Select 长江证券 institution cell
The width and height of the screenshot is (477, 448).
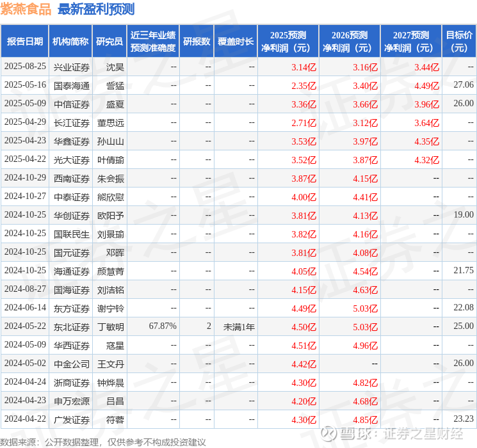pyautogui.click(x=72, y=123)
